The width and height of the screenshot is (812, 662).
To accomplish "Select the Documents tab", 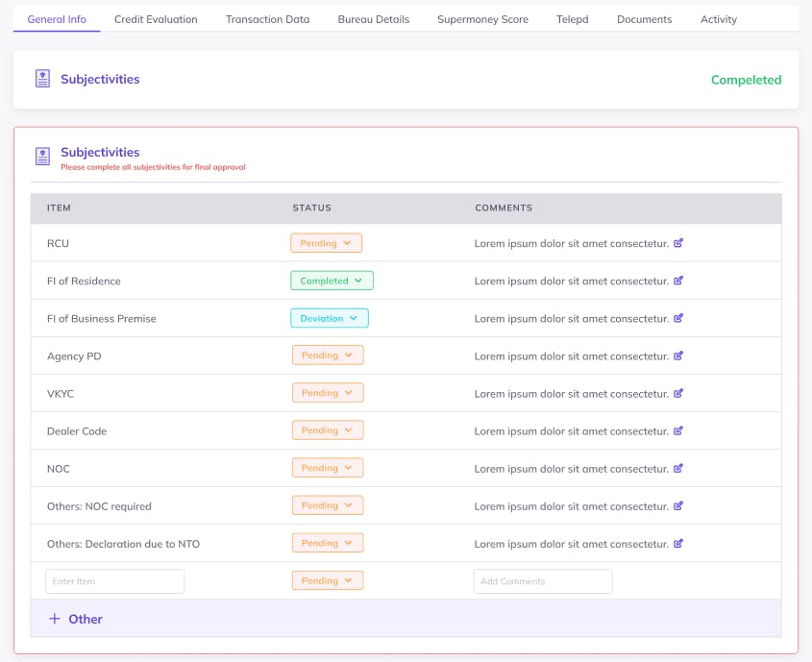I will tap(644, 19).
